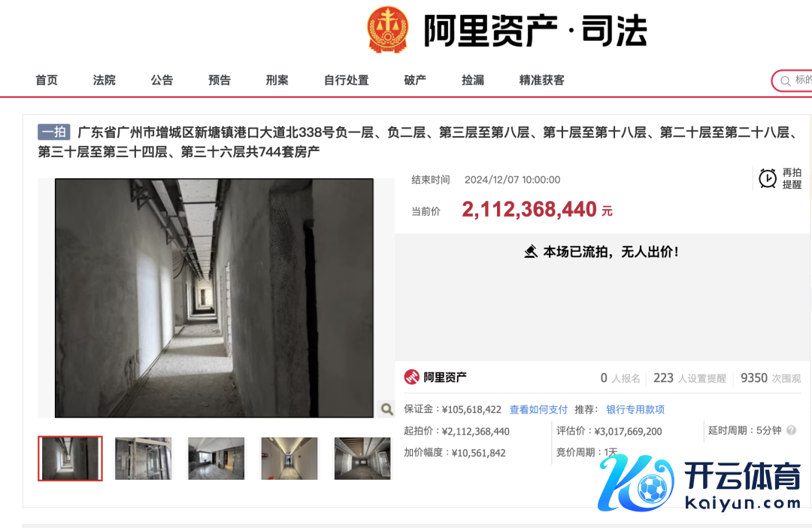Go to the 法院 menu item
Viewport: 812px width, 528px height.
click(x=104, y=80)
